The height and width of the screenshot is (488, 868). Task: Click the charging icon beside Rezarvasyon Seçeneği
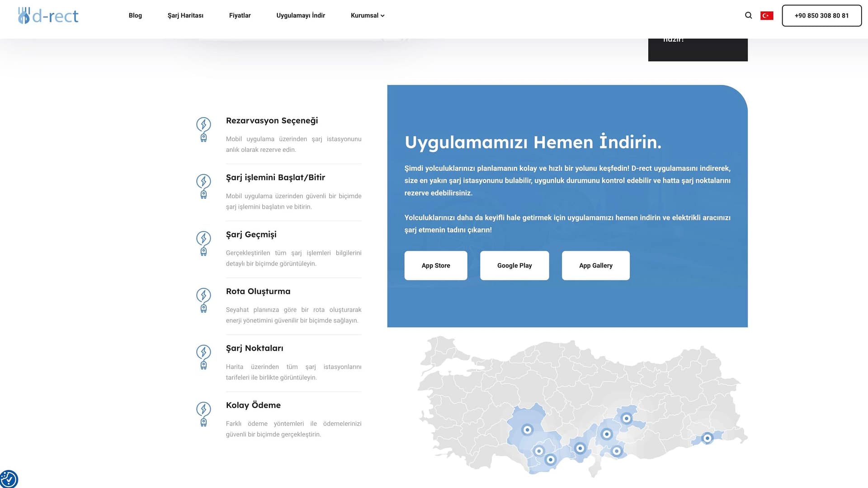click(x=203, y=129)
